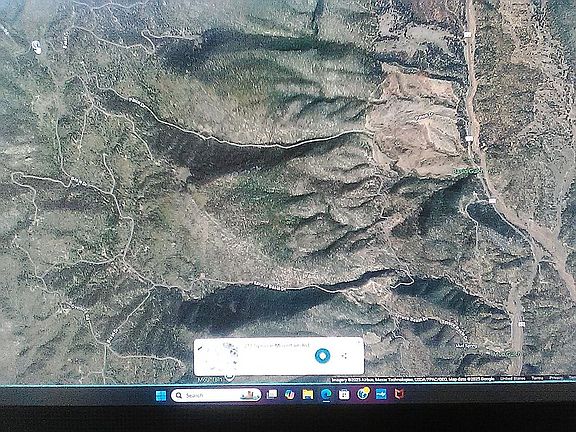Click the taskbar Search box
The height and width of the screenshot is (432, 576).
[x=216, y=395]
